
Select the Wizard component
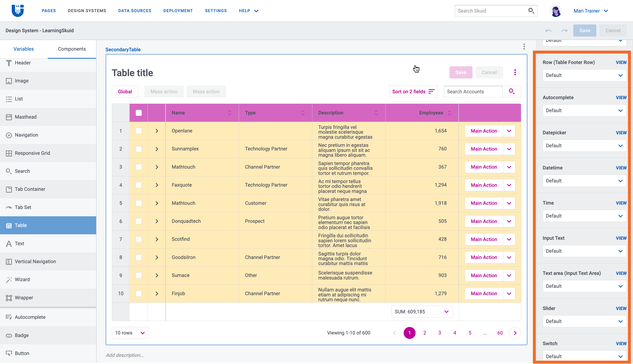pos(48,279)
